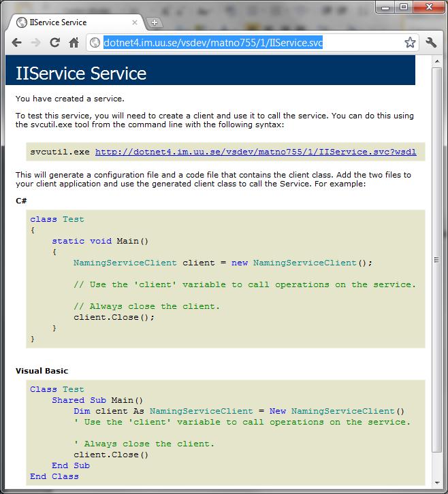Click the vertical scrollbar thumb
The width and height of the screenshot is (448, 494).
[437, 260]
